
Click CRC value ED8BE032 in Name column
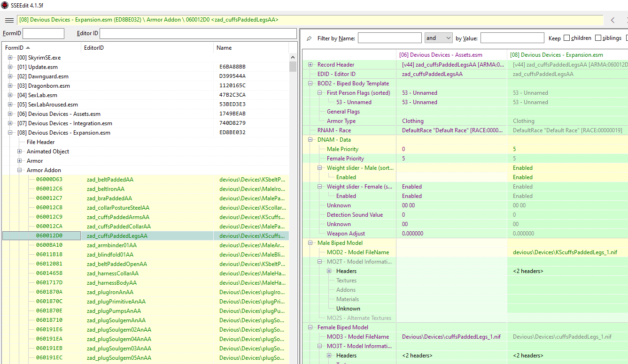pyautogui.click(x=232, y=133)
